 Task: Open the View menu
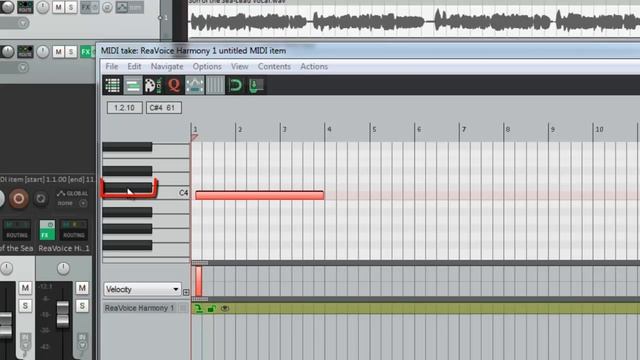tap(240, 67)
